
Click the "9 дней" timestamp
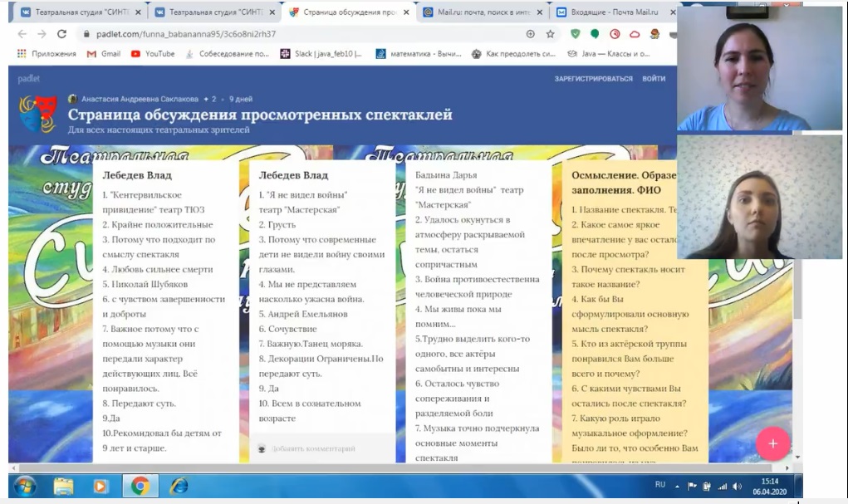[x=241, y=99]
